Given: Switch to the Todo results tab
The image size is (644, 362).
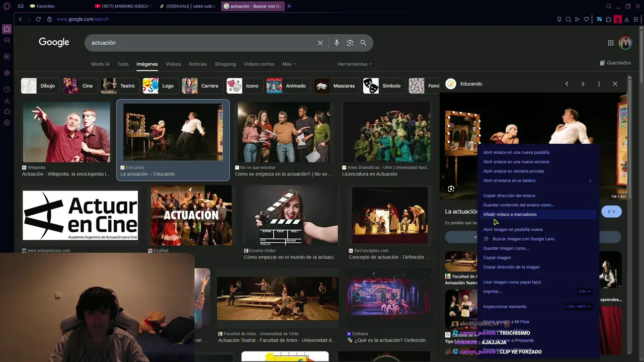Looking at the screenshot, I should pos(123,64).
